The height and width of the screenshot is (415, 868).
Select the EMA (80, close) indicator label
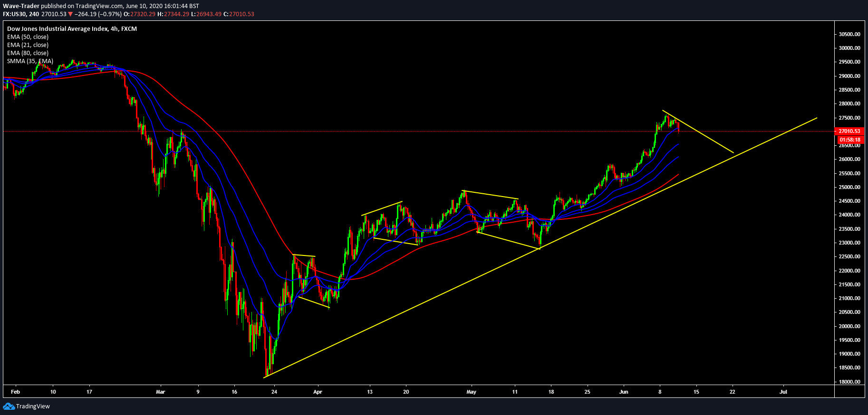pos(28,53)
